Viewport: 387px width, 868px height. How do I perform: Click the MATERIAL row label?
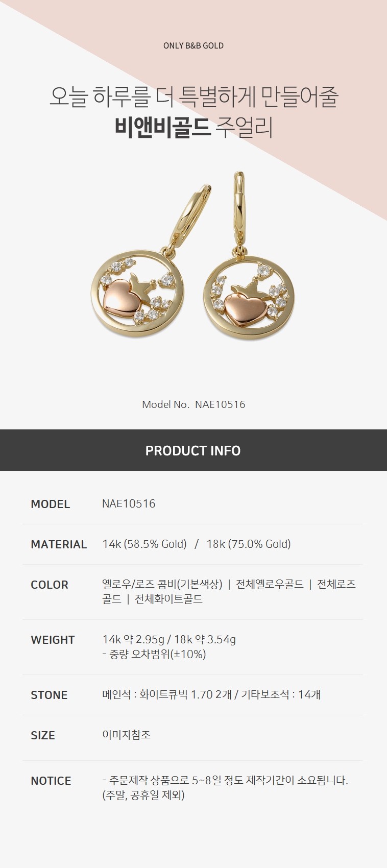[x=59, y=544]
